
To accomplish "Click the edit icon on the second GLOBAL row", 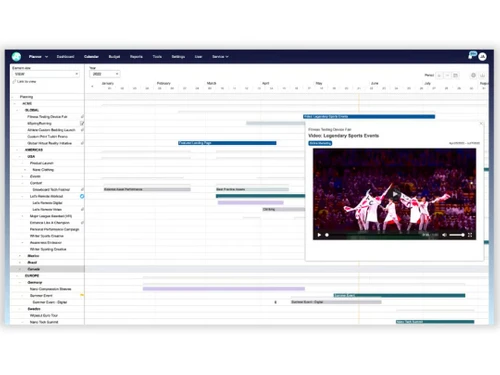I will [x=82, y=123].
